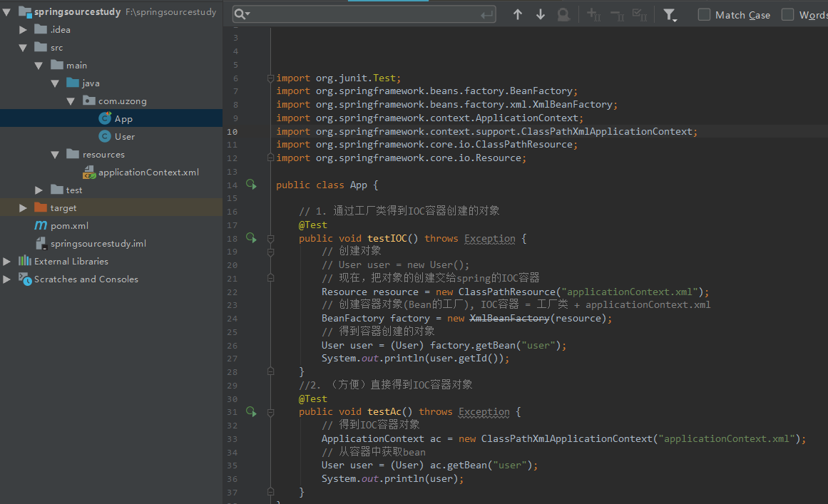Click the find in selection icon
The image size is (828, 504).
click(x=563, y=15)
